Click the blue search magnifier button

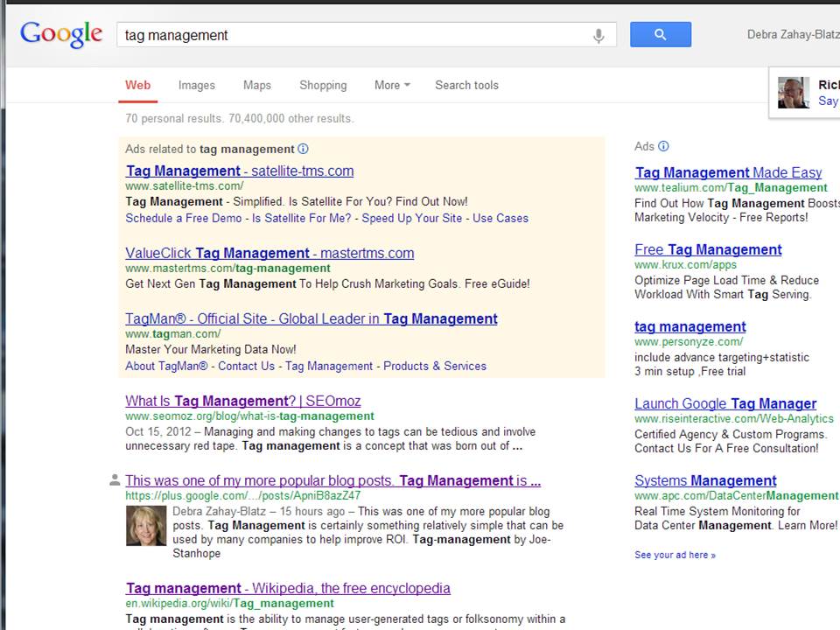click(x=660, y=34)
